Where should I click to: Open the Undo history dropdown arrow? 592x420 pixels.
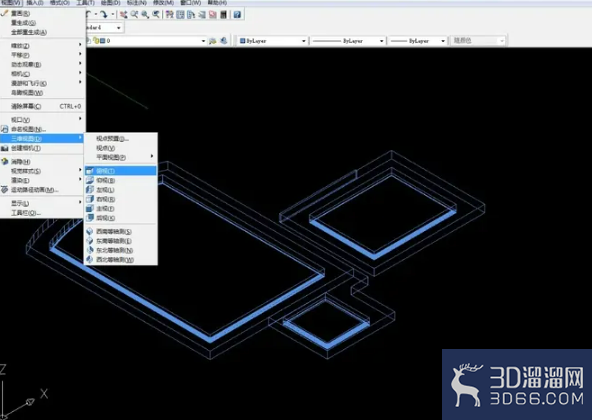tap(96, 14)
